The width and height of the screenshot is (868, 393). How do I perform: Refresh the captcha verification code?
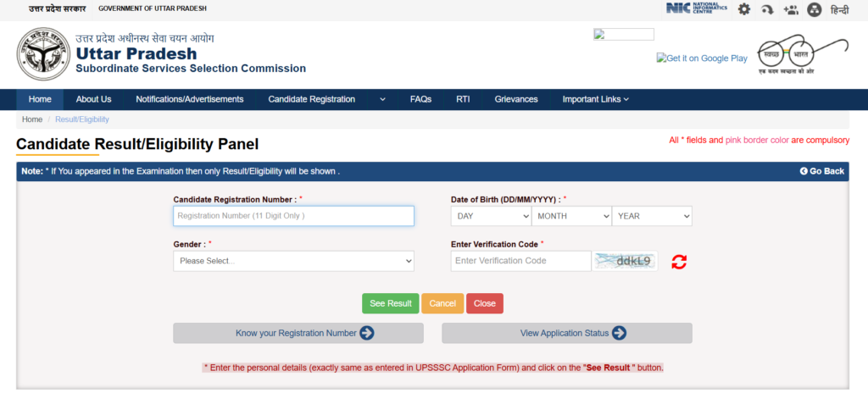(x=679, y=262)
